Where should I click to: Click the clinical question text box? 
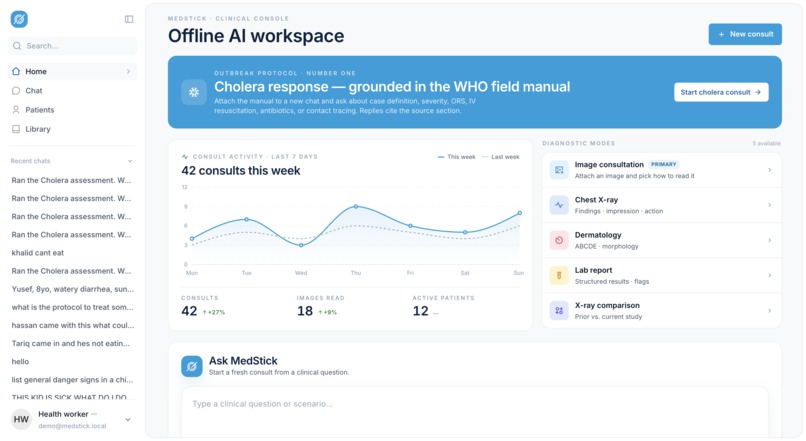(474, 413)
